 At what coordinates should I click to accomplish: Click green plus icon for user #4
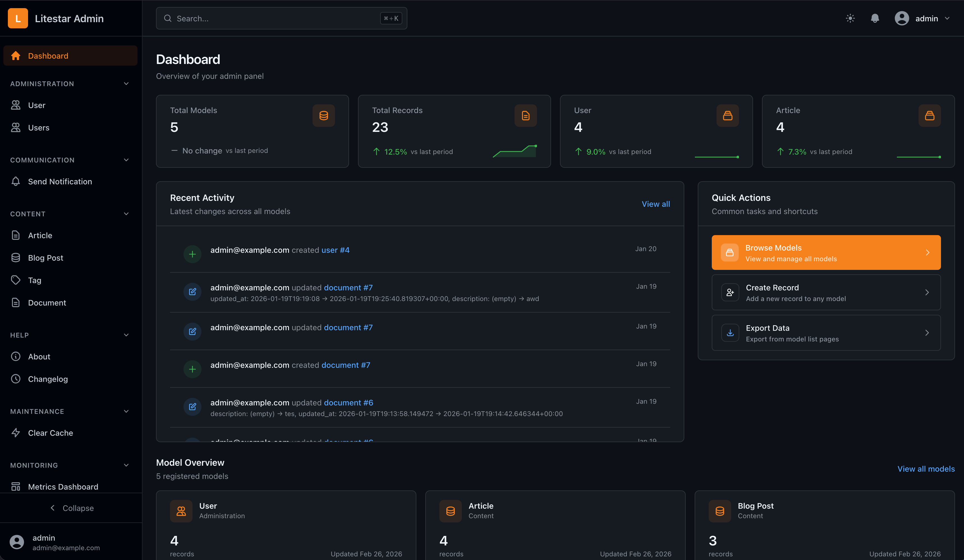click(192, 254)
